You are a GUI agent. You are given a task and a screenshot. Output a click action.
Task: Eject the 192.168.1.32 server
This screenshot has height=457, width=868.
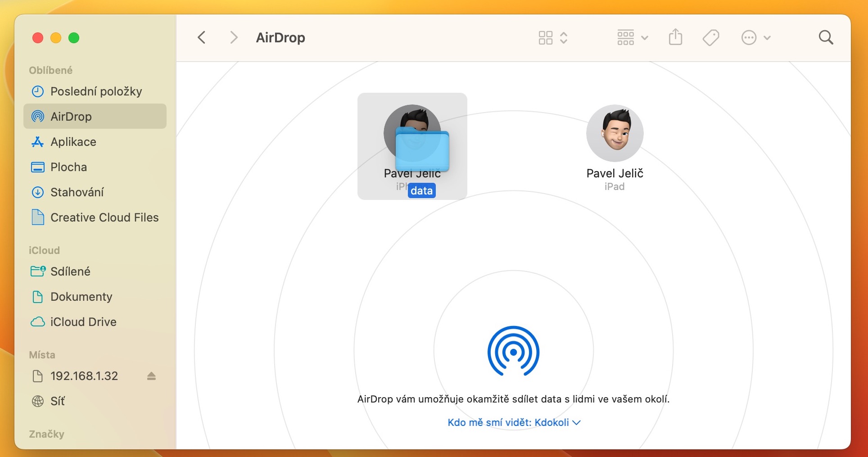(x=151, y=376)
